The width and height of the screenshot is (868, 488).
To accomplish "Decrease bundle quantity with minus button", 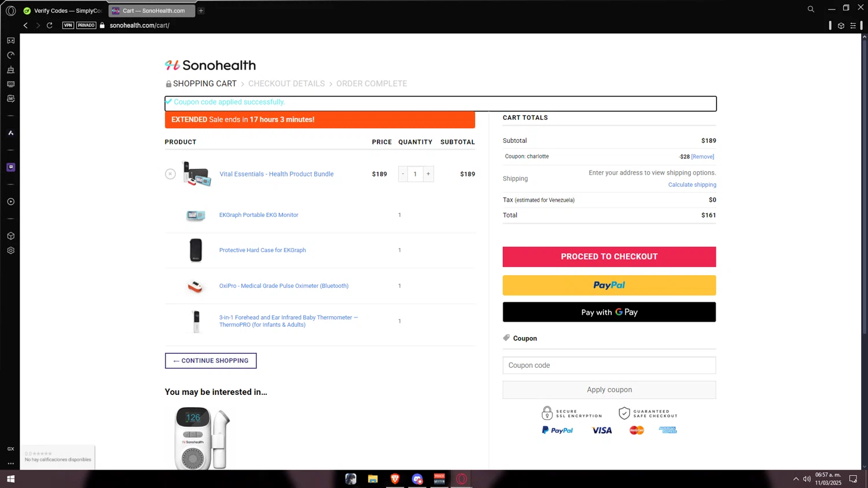I will click(403, 174).
